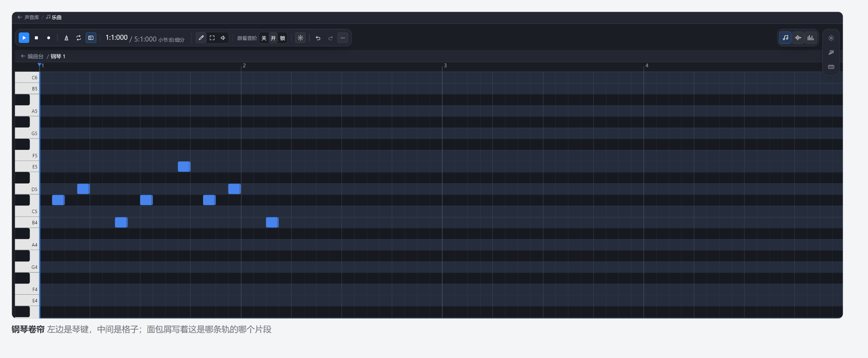Toggle the loop playback icon
This screenshot has width=868, height=358.
pos(79,38)
